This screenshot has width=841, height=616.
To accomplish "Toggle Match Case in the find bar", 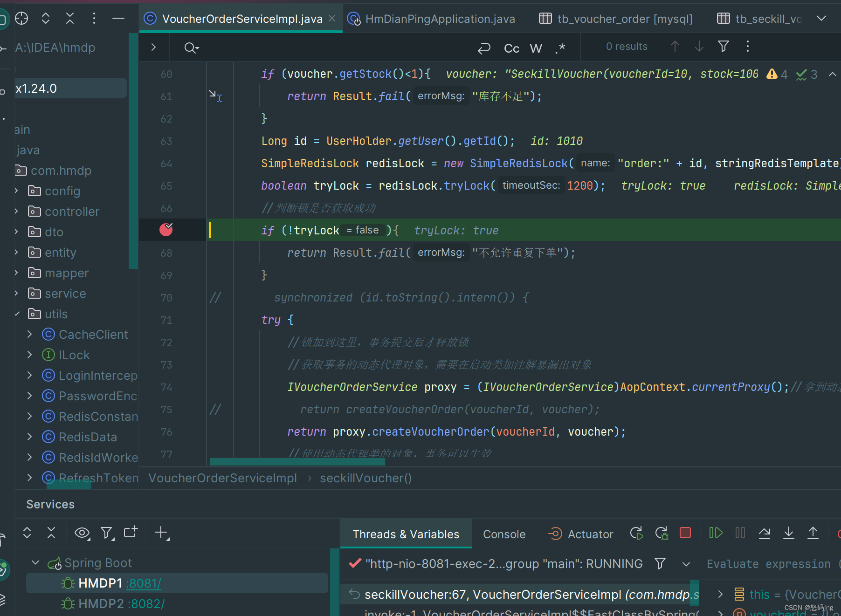I will tap(511, 48).
